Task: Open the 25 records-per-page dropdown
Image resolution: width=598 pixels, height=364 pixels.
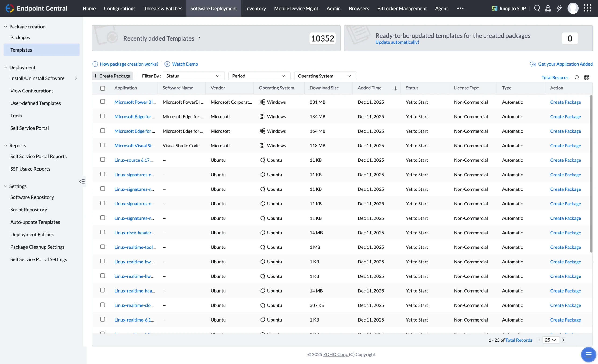Action: [x=551, y=340]
